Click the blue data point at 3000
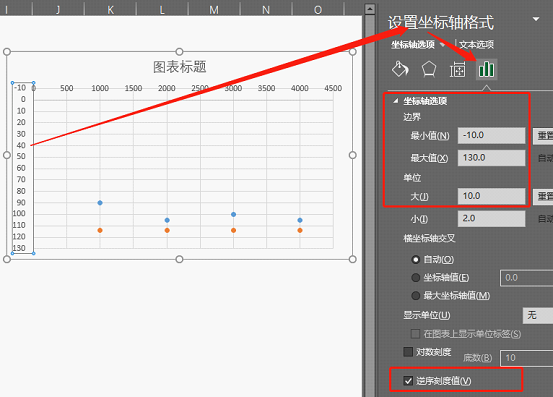Image resolution: width=553 pixels, height=397 pixels. [x=233, y=214]
